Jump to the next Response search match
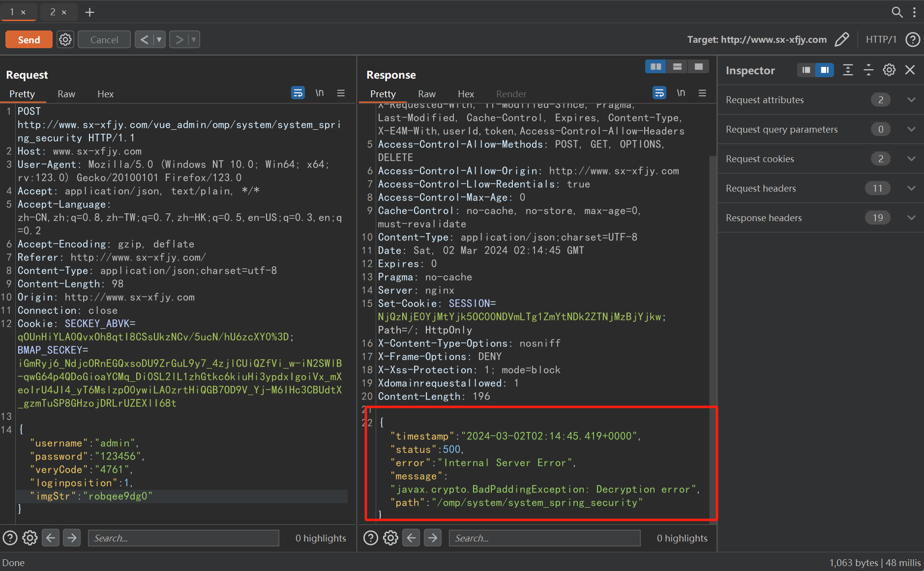Screen dimensions: 924x571 [432, 538]
